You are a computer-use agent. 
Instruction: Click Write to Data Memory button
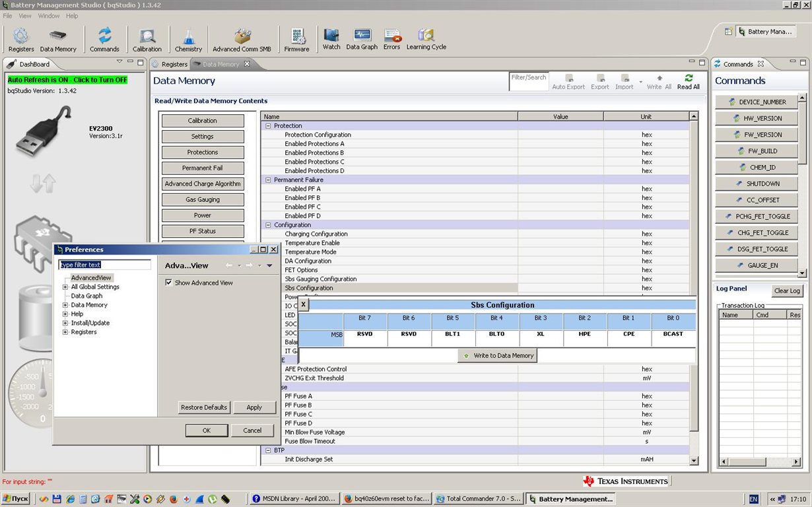click(x=497, y=356)
